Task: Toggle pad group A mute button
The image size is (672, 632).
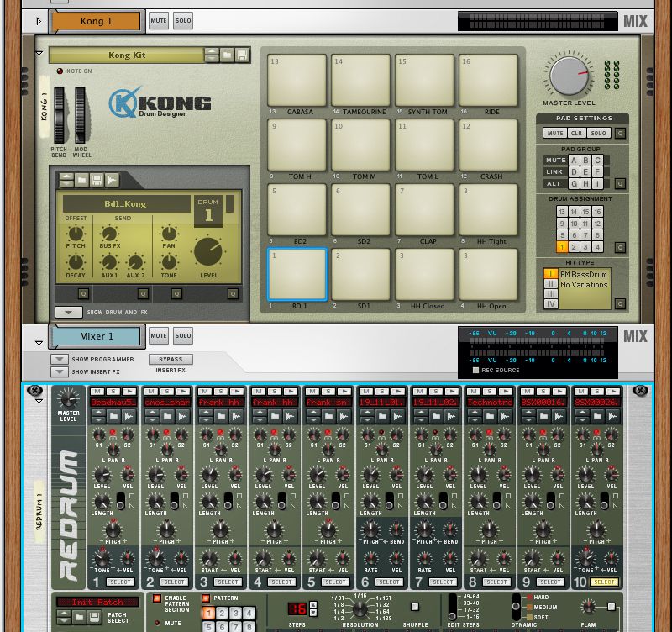Action: tap(574, 161)
